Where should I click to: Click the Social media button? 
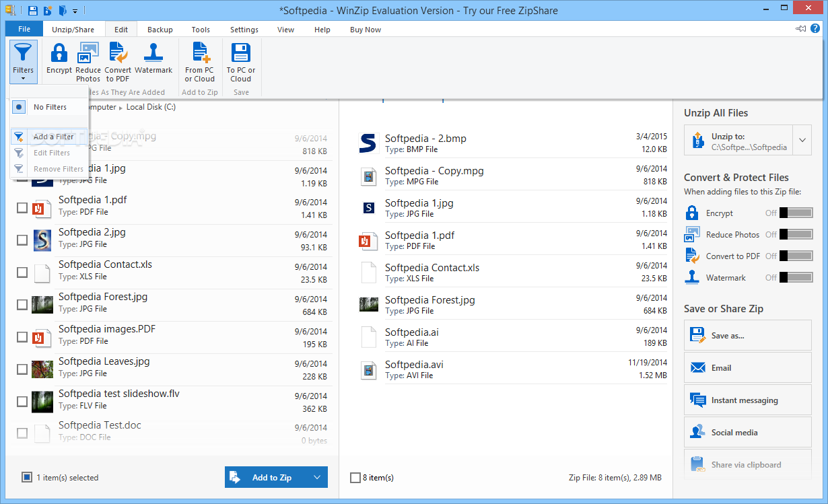[748, 432]
